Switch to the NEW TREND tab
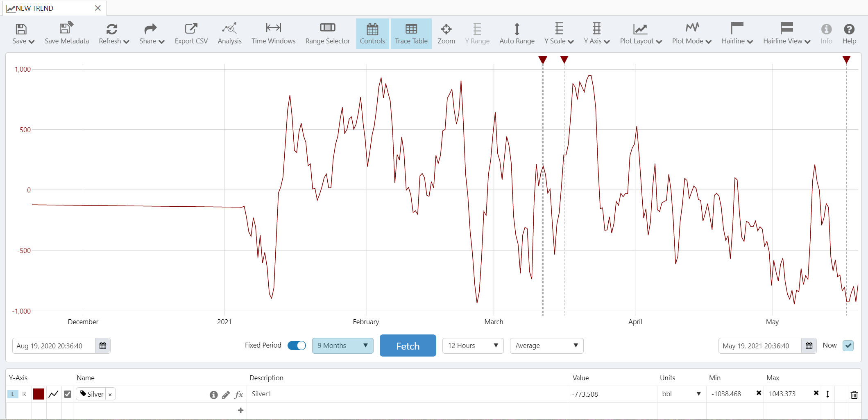Image resolution: width=868 pixels, height=420 pixels. 54,8
